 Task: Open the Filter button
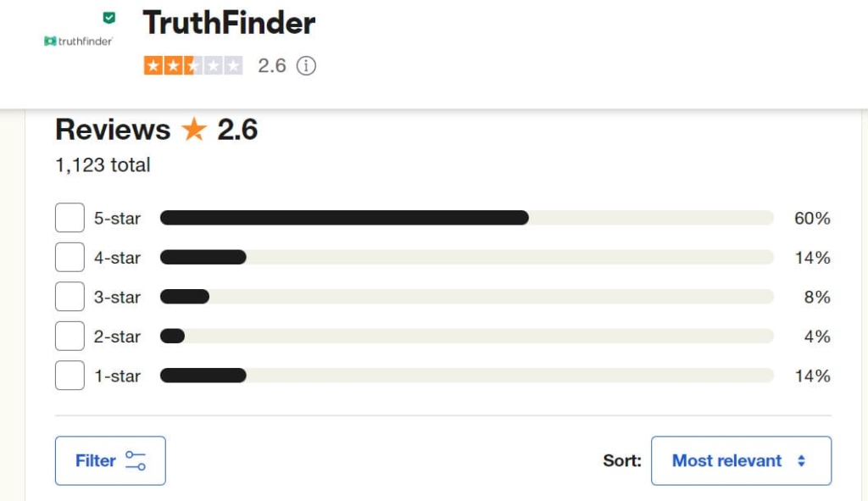pos(110,460)
